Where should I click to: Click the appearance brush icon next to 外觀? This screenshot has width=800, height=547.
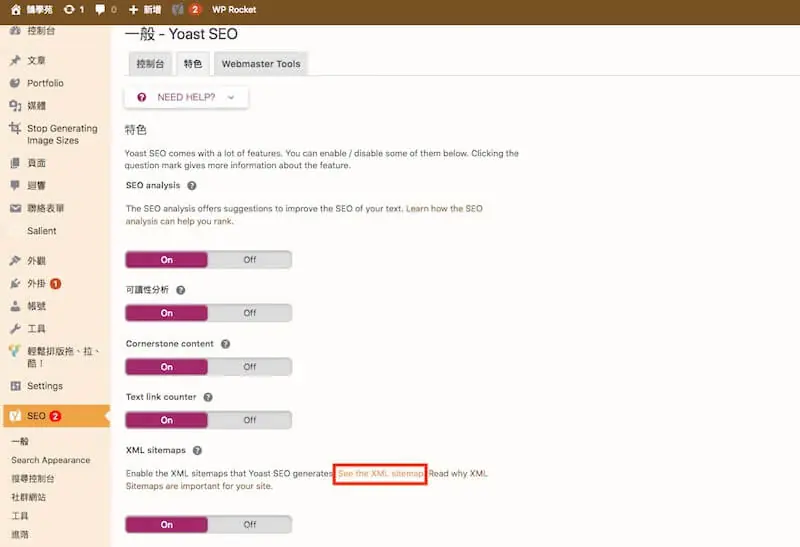point(15,261)
